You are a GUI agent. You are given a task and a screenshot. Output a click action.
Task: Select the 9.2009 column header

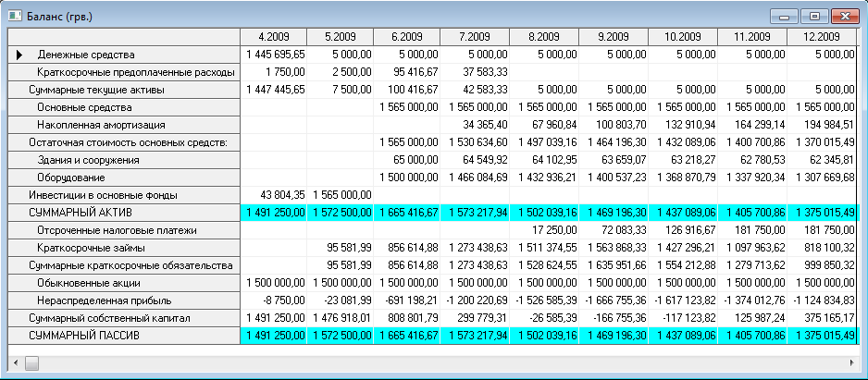click(x=614, y=37)
